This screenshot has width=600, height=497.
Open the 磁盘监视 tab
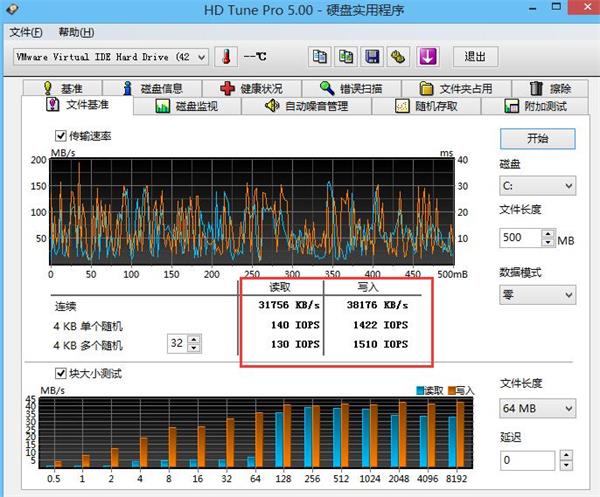pyautogui.click(x=188, y=106)
